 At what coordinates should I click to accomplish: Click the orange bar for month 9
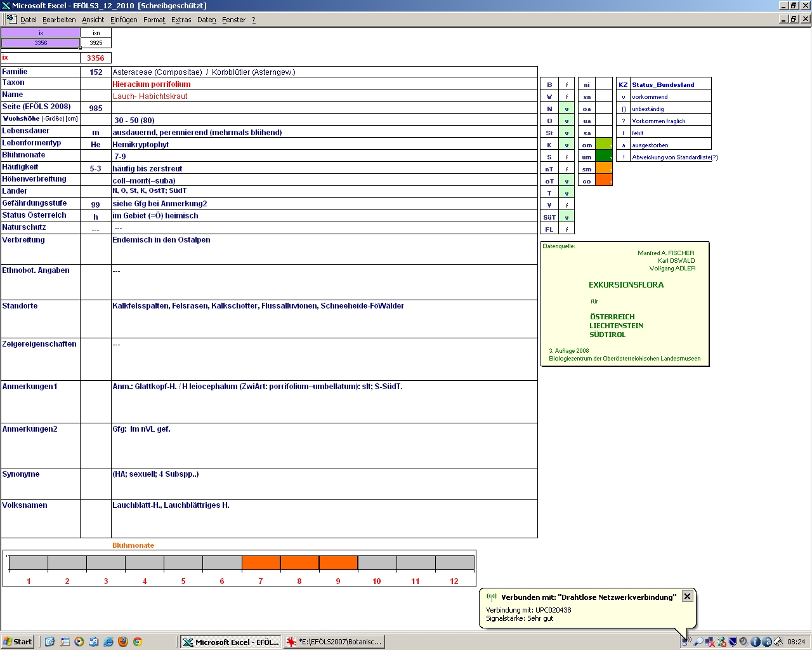338,563
